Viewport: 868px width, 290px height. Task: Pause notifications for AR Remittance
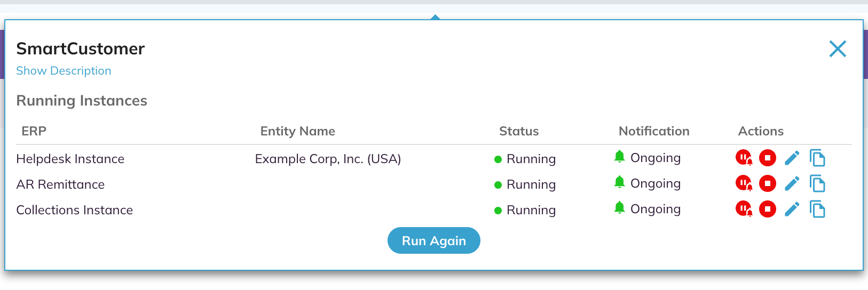tap(744, 183)
